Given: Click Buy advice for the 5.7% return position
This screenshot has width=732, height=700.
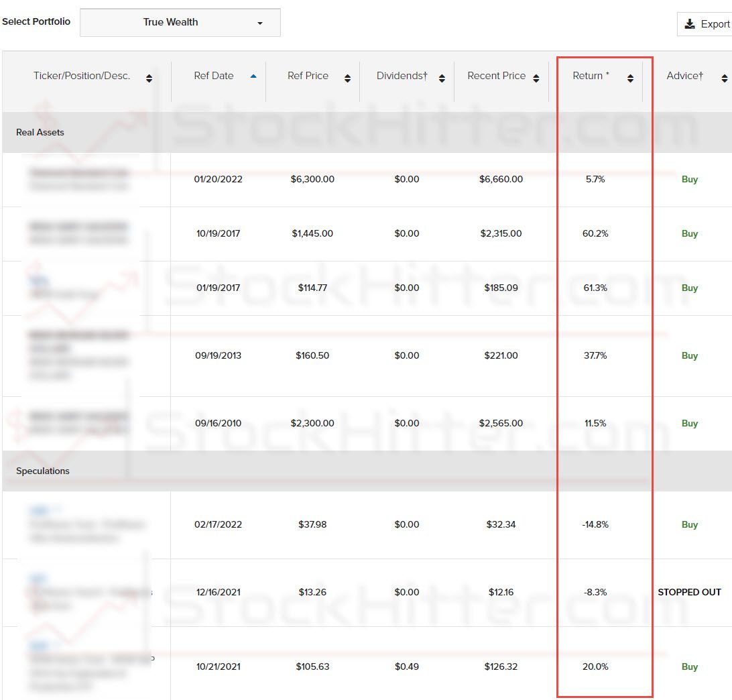Looking at the screenshot, I should coord(690,179).
